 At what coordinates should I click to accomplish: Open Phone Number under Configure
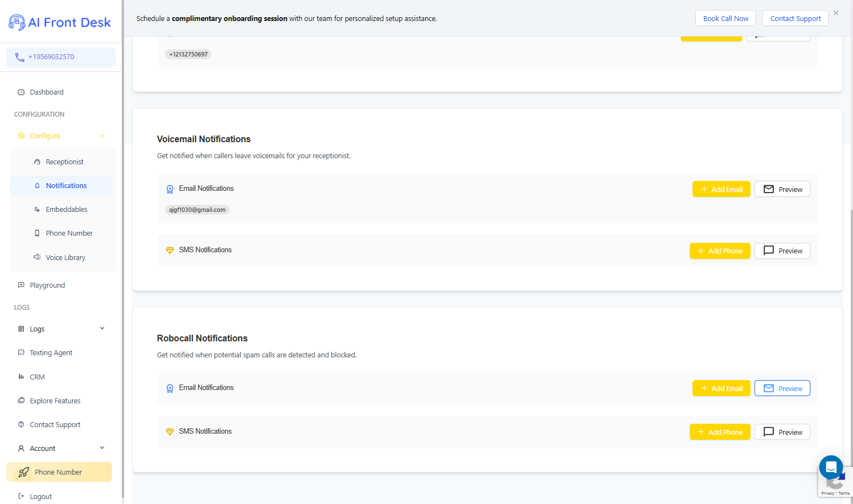69,233
